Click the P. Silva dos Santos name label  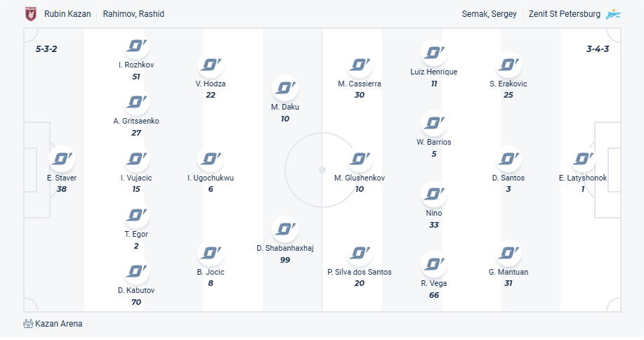point(360,272)
